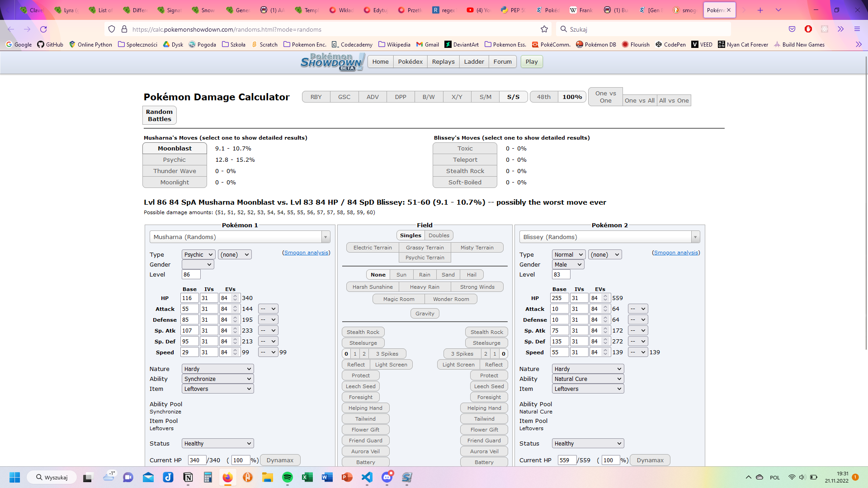
Task: Open Musharna's Smogon analysis link
Action: click(306, 253)
